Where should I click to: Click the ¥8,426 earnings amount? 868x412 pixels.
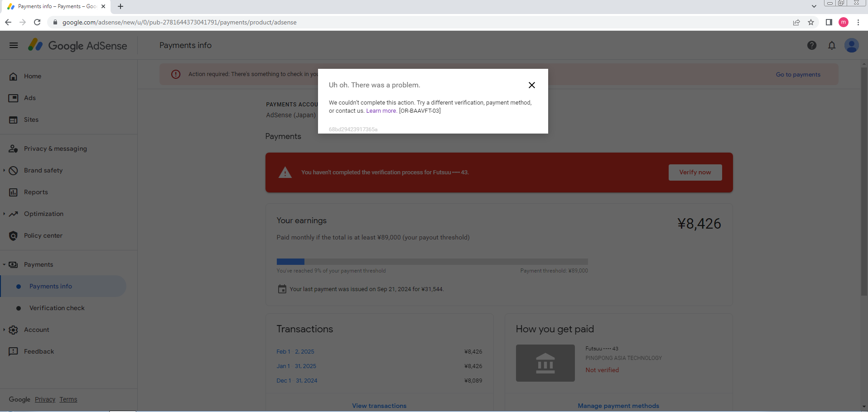[699, 224]
